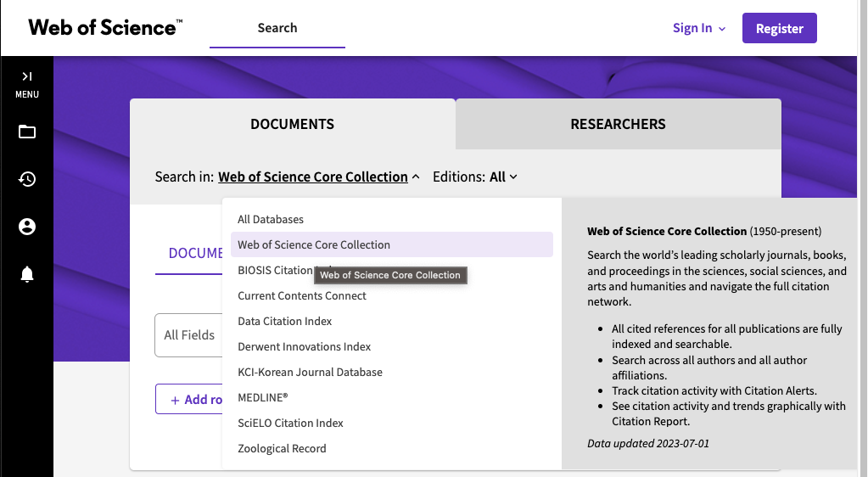Viewport: 868px width, 477px height.
Task: Click the Web of Science logo
Action: [x=104, y=27]
